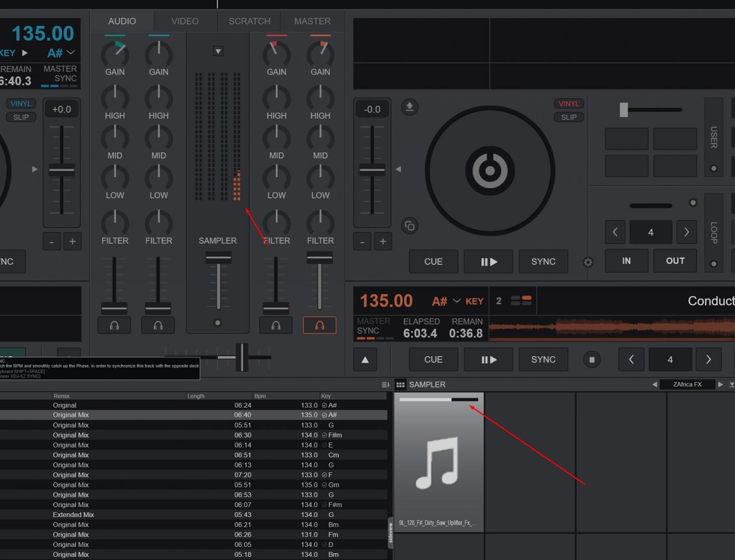Open the orange A# key dropdown chevron on deck 2
This screenshot has width=735, height=560.
tap(457, 301)
